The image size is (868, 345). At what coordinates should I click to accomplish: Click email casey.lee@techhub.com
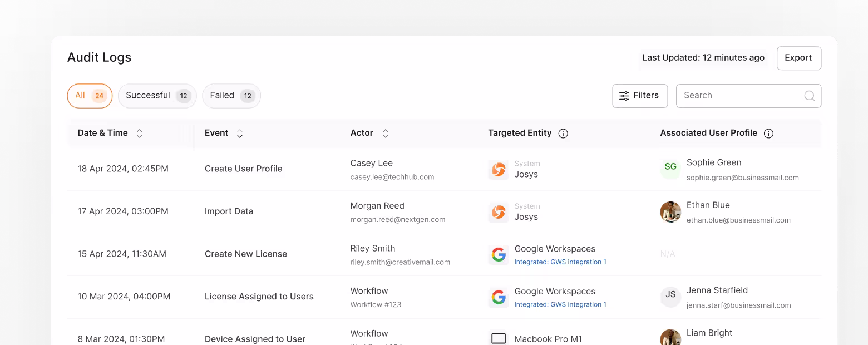[x=392, y=177]
